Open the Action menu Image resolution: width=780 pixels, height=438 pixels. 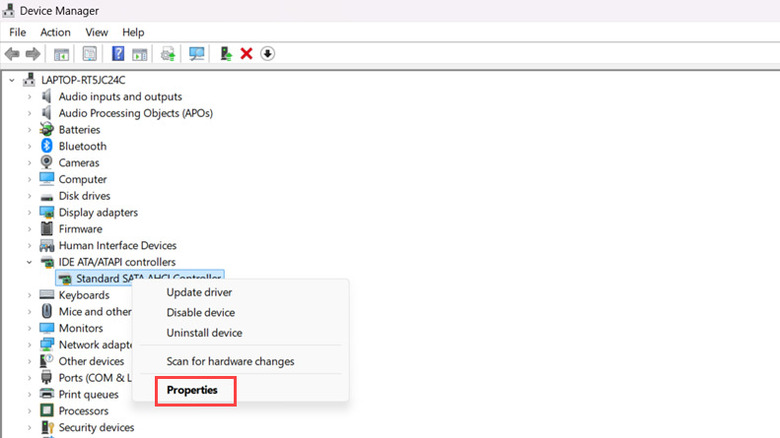tap(55, 32)
